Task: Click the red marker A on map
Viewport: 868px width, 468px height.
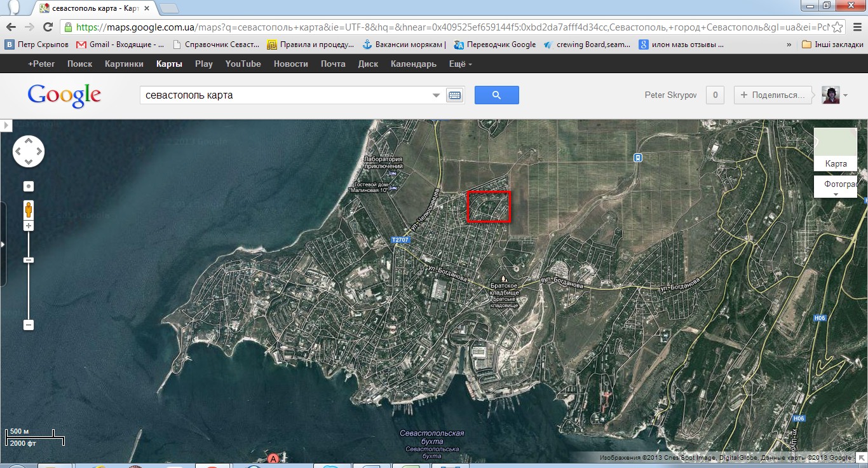Action: [x=274, y=458]
